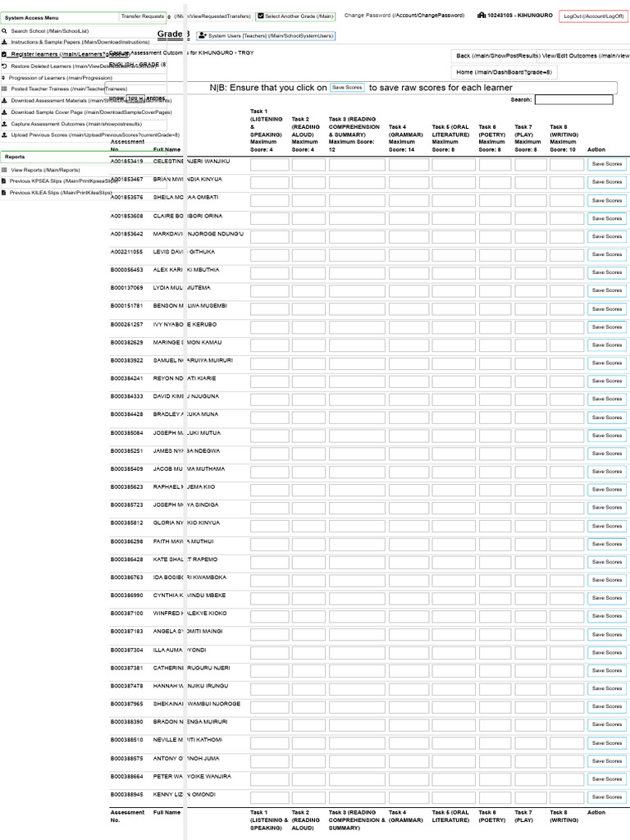Click the undo icon for Restore Deleted Learners
This screenshot has width=630, height=840.
(4, 66)
